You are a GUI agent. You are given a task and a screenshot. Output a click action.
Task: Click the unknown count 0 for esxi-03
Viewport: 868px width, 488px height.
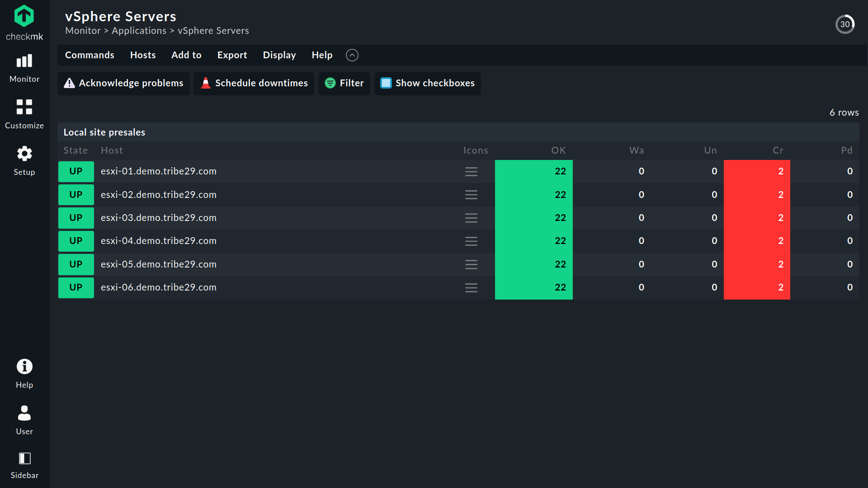[714, 218]
